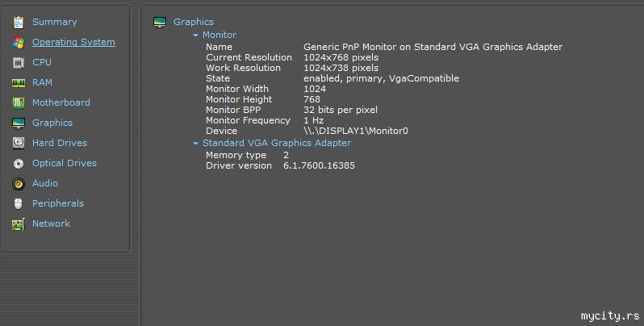Click the CPU chip icon
Screen dimensions: 644x326
tap(18, 62)
